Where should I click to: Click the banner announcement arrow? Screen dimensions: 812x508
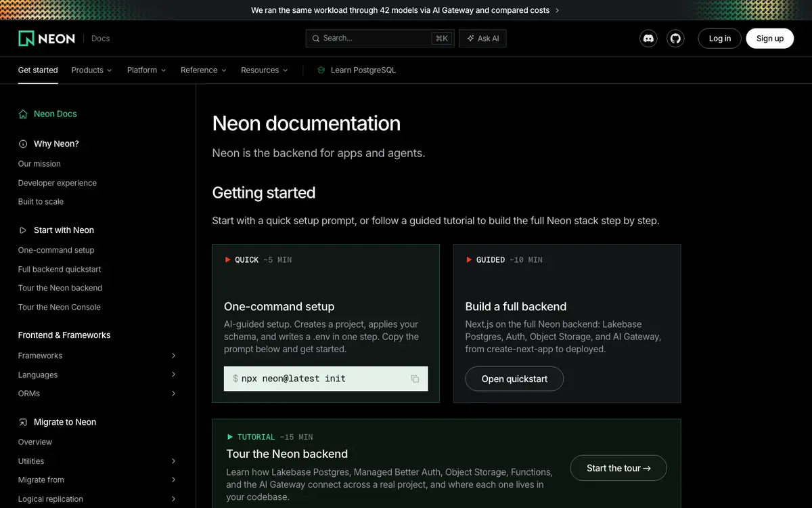pos(557,10)
